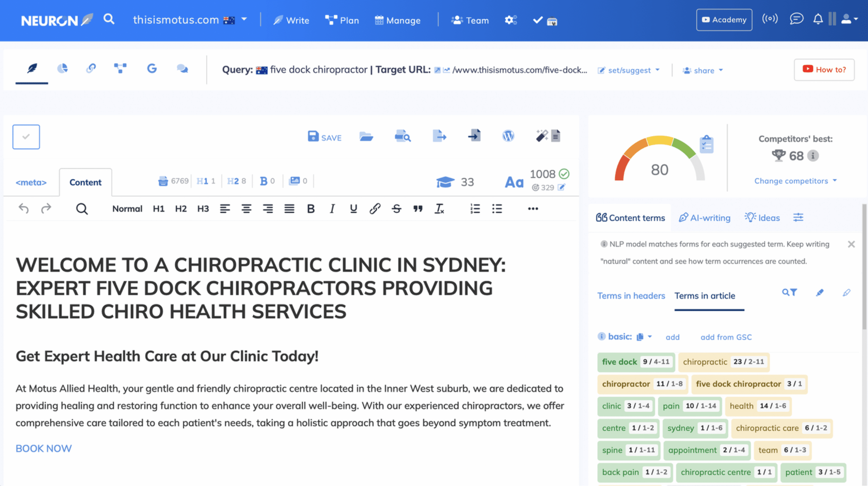Click the term search filter icon
Image resolution: width=868 pixels, height=492 pixels.
point(789,292)
